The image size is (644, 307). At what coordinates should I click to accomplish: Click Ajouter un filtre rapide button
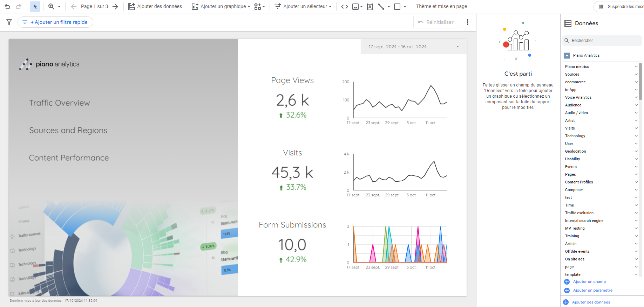tap(55, 22)
